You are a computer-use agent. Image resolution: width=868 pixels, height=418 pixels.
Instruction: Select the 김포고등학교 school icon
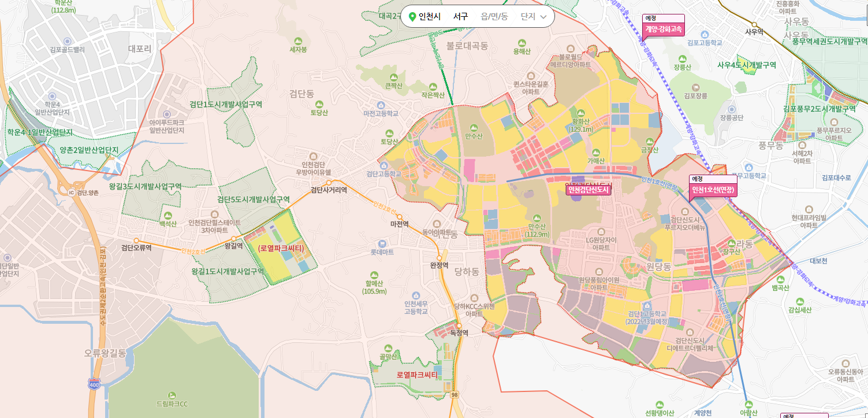click(x=705, y=35)
